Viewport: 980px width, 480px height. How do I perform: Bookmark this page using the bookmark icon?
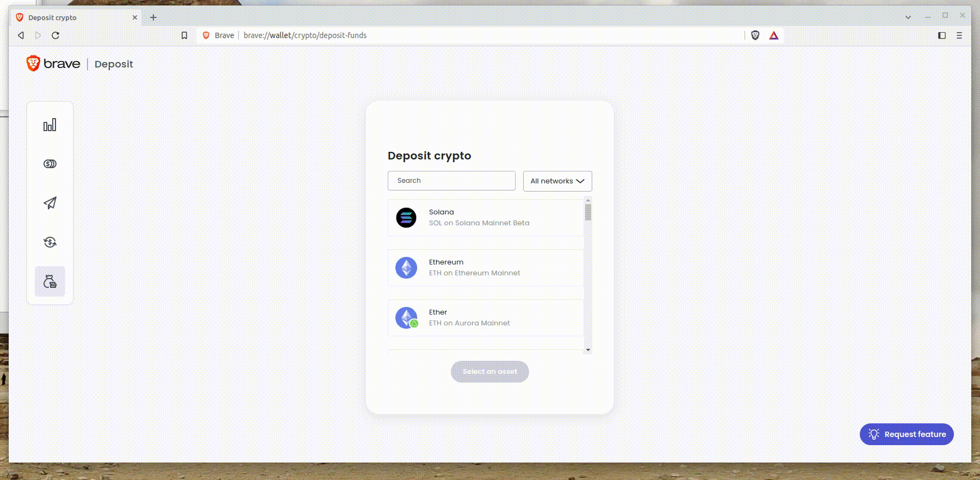(184, 35)
